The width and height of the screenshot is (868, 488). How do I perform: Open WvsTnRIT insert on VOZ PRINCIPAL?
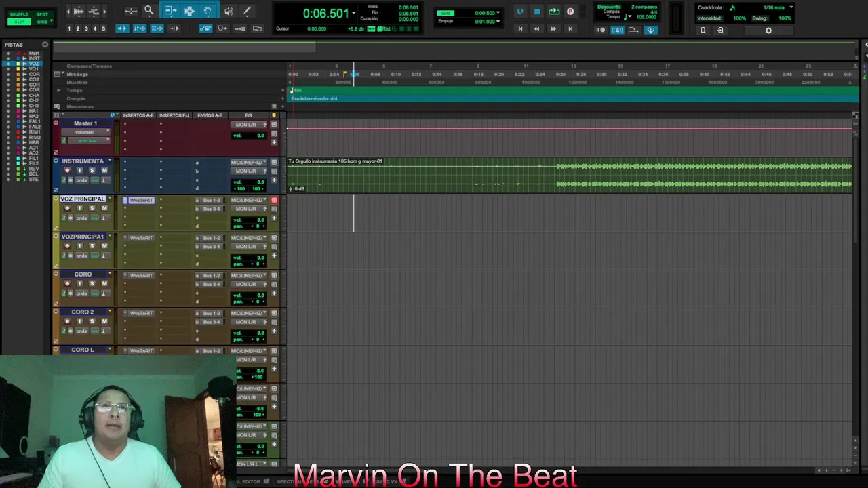pos(142,201)
